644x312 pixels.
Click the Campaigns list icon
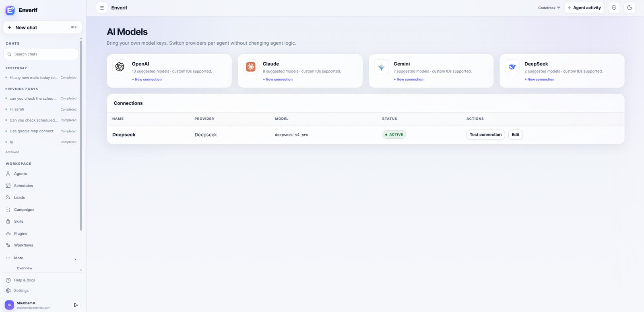coord(8,209)
